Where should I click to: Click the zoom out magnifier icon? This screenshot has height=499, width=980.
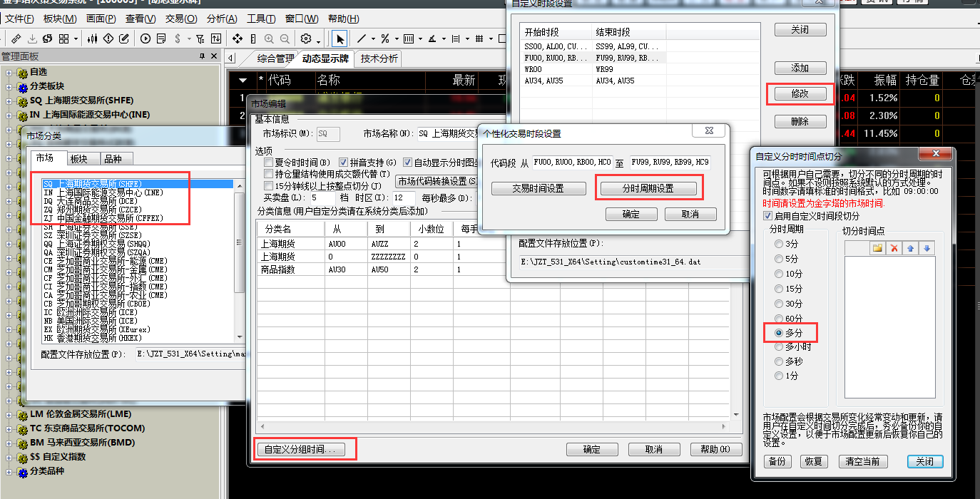tap(285, 39)
